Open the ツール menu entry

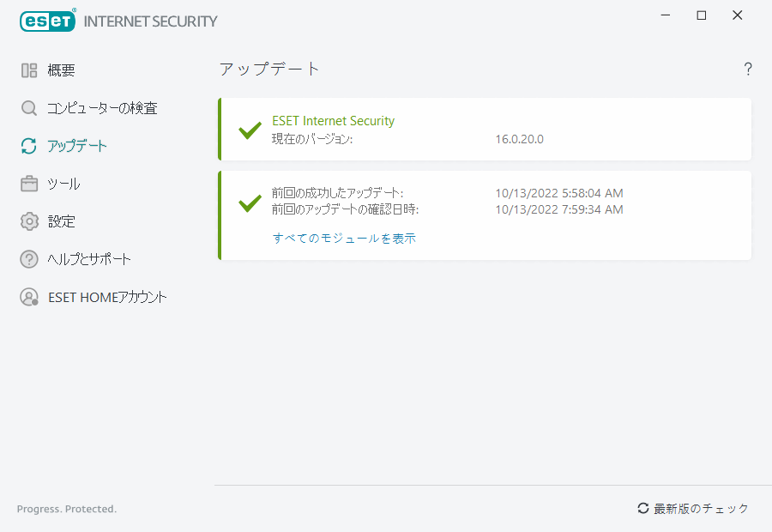(x=64, y=184)
